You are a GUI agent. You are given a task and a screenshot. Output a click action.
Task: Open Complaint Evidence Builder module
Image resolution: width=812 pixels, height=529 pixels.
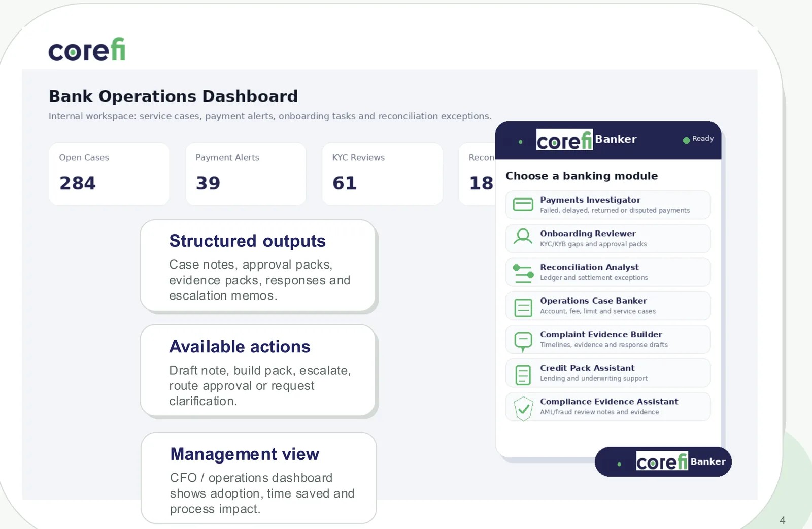coord(608,339)
